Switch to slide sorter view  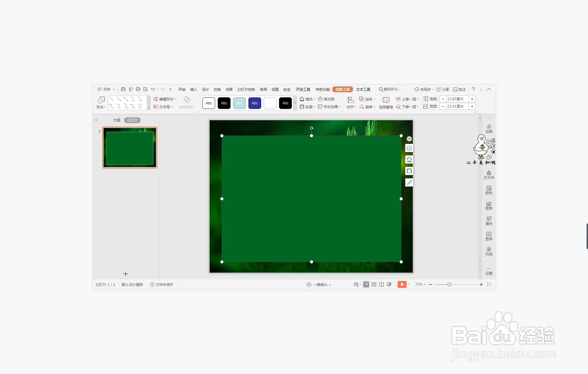point(374,284)
